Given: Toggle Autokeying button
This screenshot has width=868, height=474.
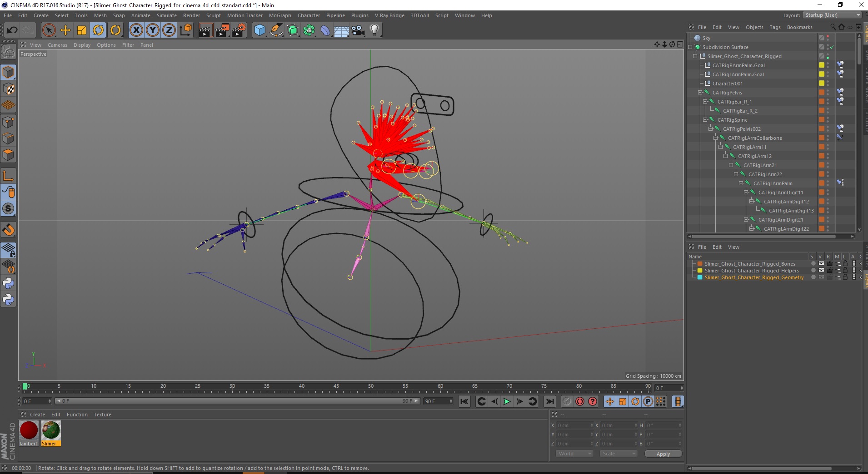Looking at the screenshot, I should (579, 401).
